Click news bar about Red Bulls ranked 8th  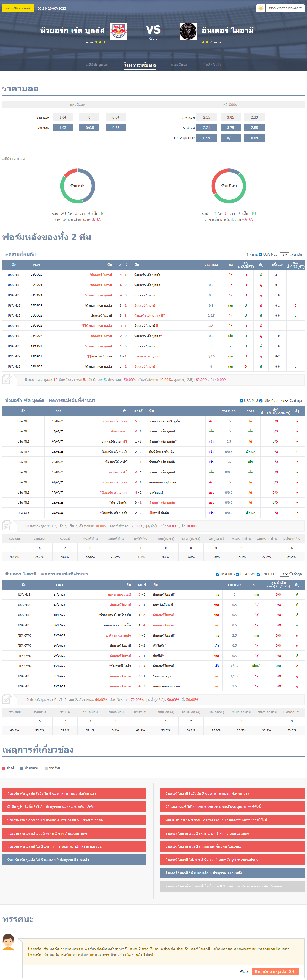[74, 793]
